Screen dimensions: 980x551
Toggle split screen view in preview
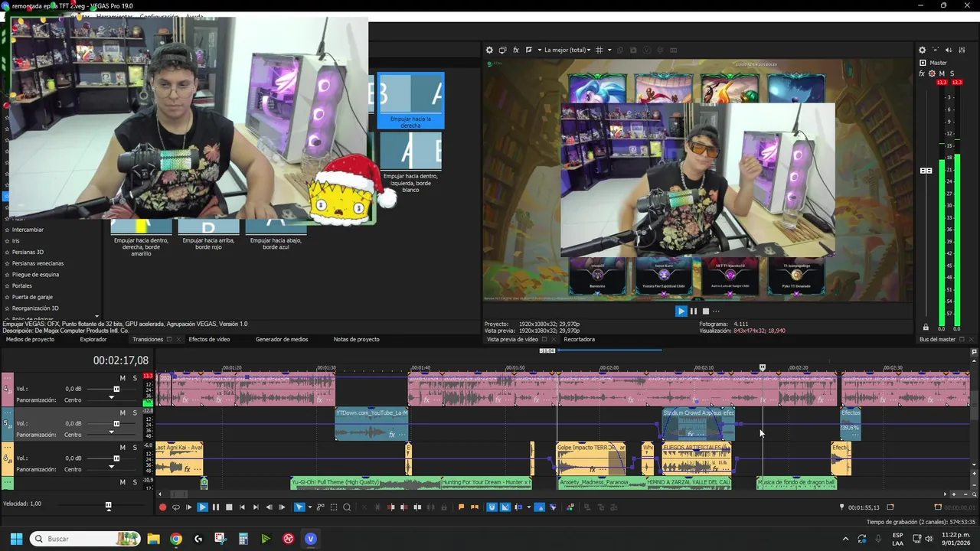pos(528,50)
